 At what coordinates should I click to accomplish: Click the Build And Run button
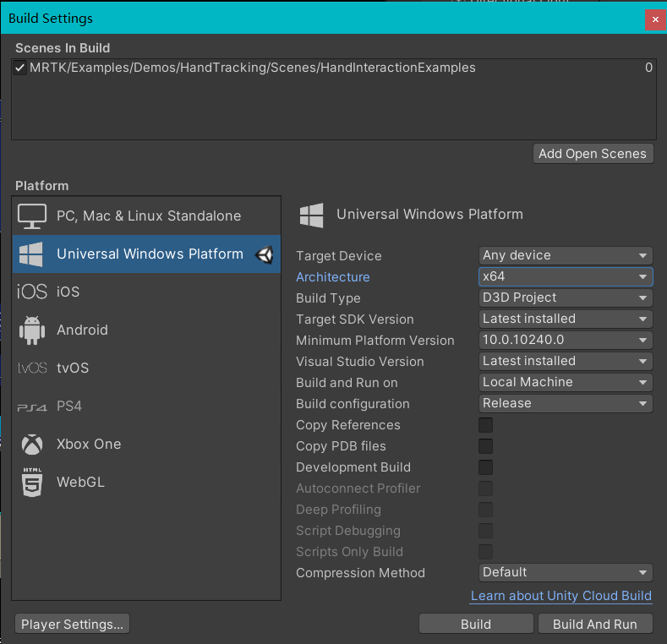(595, 625)
